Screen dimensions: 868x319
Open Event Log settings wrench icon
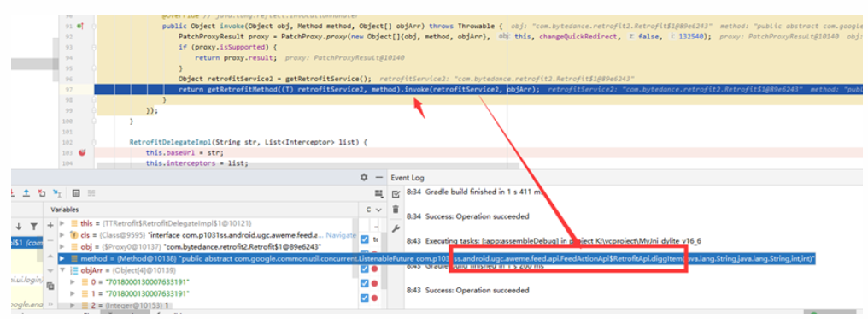[x=396, y=227]
